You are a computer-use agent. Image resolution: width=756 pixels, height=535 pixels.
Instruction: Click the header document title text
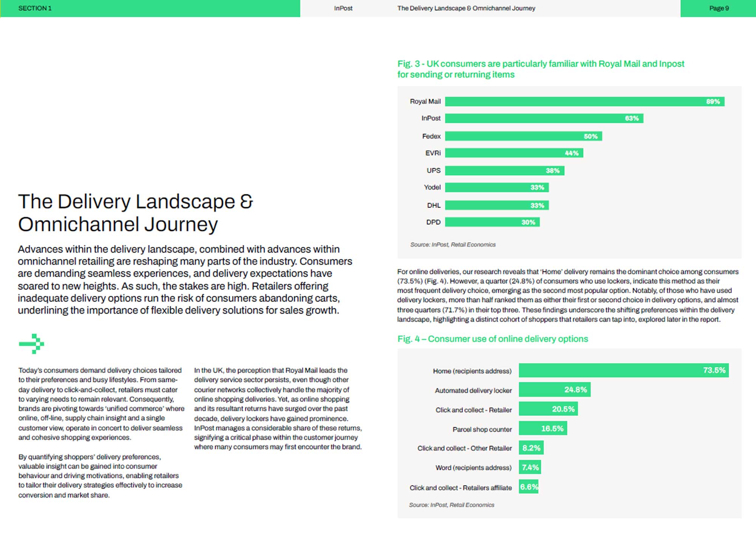click(x=466, y=8)
